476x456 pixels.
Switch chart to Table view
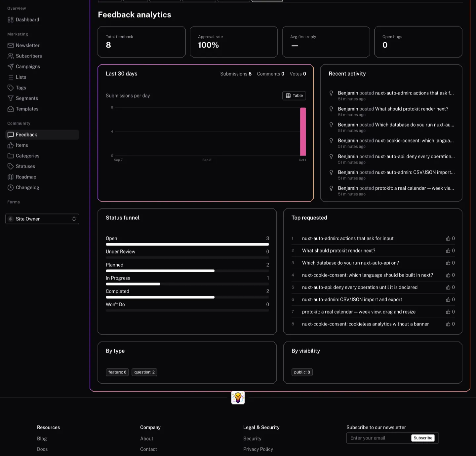click(294, 95)
